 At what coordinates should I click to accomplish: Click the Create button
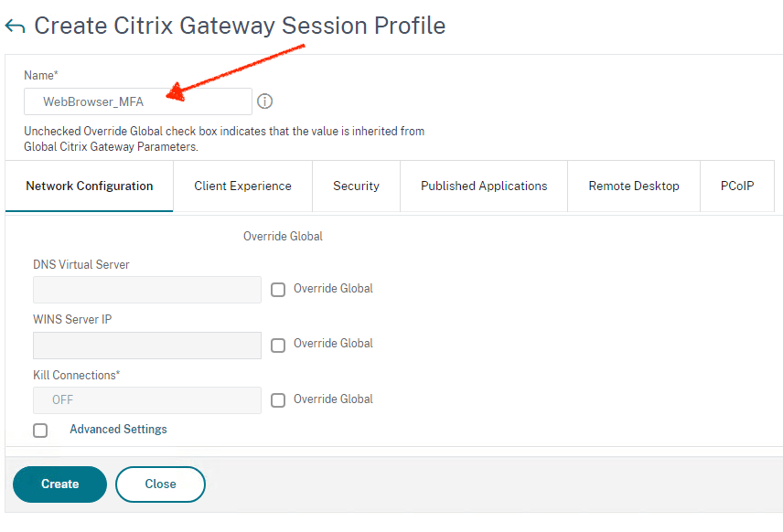point(59,484)
